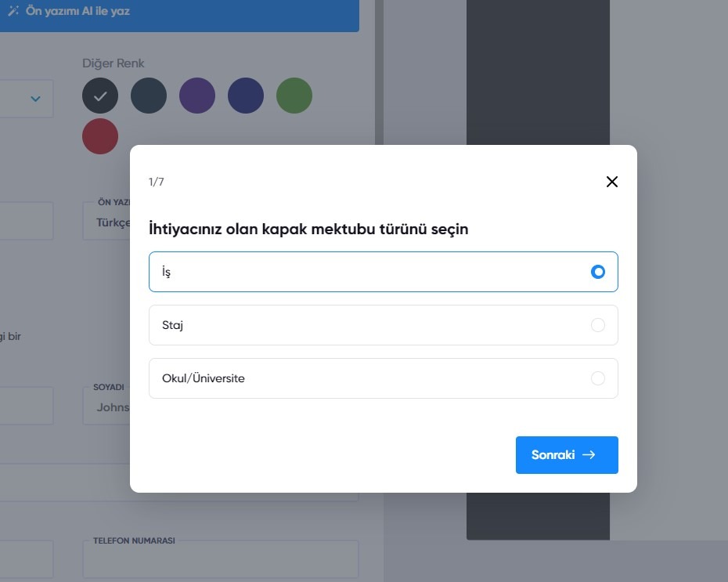The height and width of the screenshot is (582, 728).
Task: Pick the dark red color option
Action: pos(100,136)
